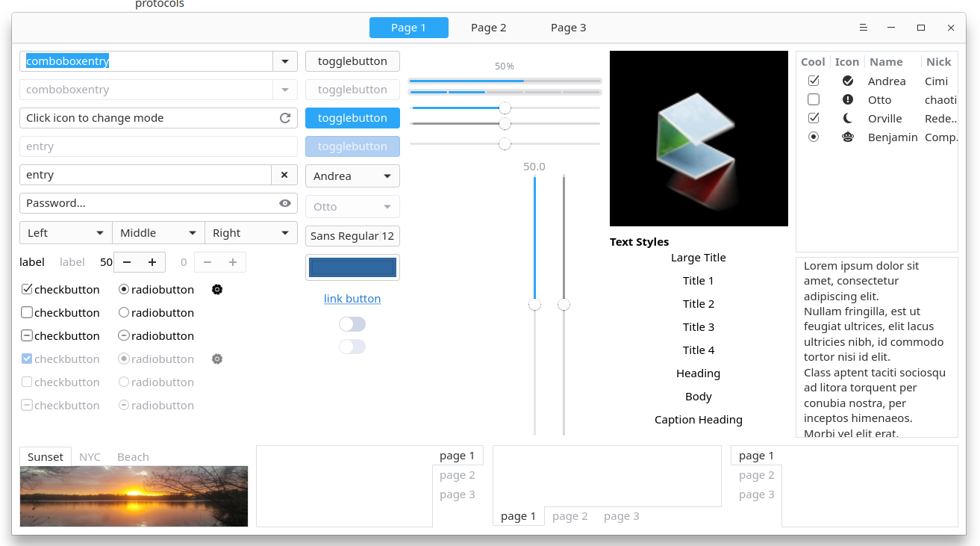Clear the entry with the X icon
The width and height of the screenshot is (980, 546).
(284, 175)
